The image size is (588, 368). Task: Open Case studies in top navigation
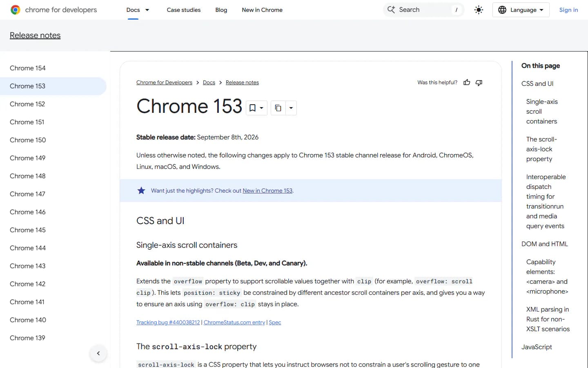point(184,10)
